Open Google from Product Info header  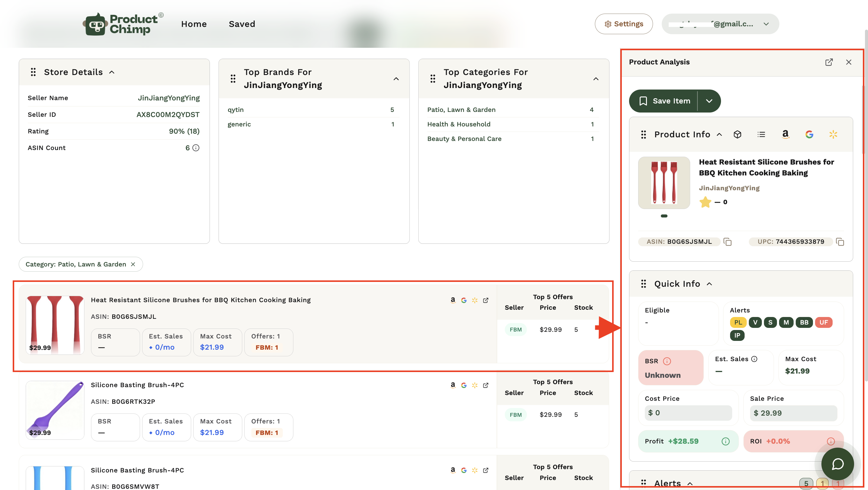click(x=809, y=135)
